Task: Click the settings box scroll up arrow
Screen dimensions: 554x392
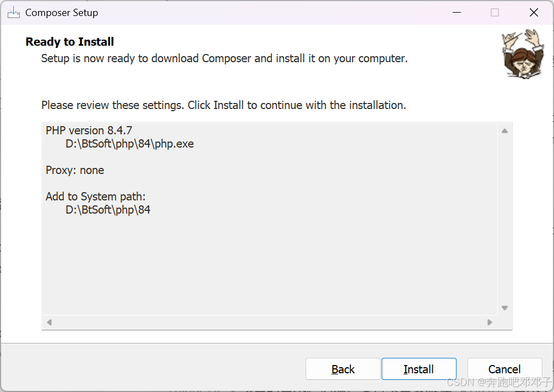Action: [x=504, y=131]
